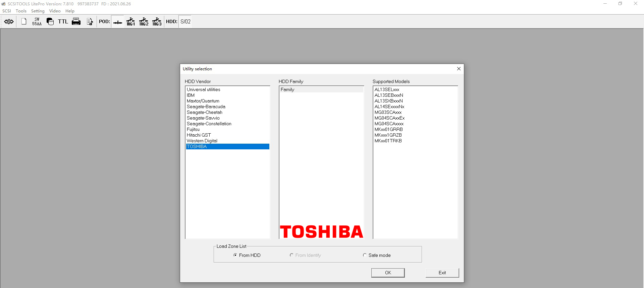Image resolution: width=644 pixels, height=288 pixels.
Task: Open the Video menu
Action: coord(55,11)
